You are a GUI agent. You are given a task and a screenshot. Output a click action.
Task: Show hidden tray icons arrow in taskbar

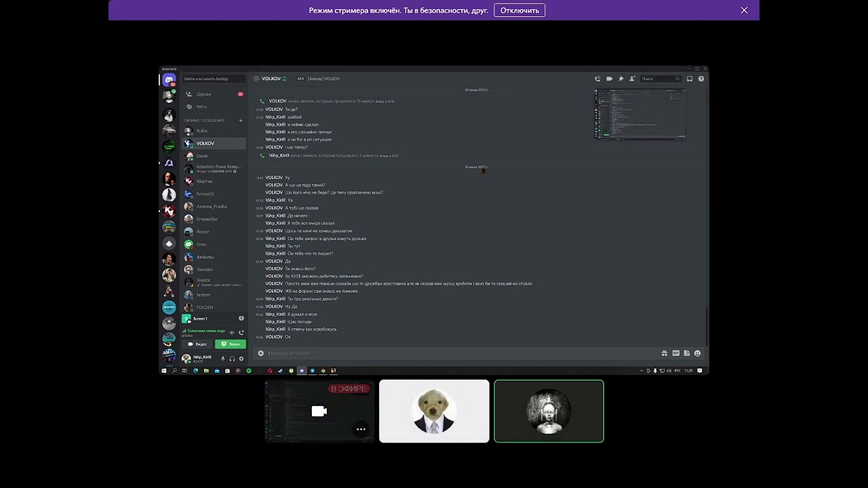(642, 371)
